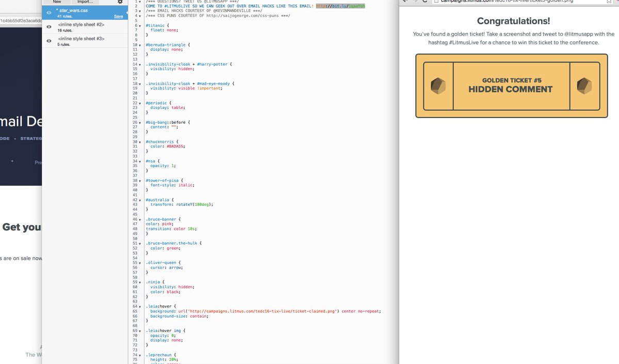The height and width of the screenshot is (364, 619).
Task: Click 'cursor: arrow' declaration
Action: 167,268
